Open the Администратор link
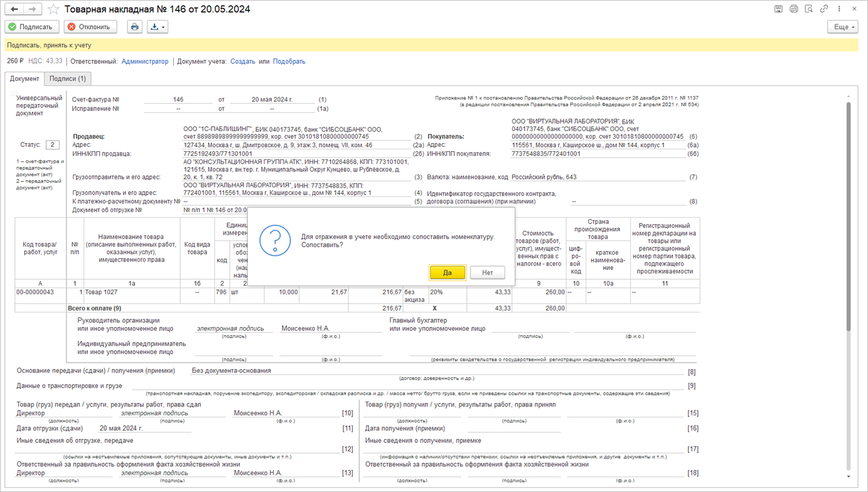Viewport: 868px width, 492px height. [145, 61]
